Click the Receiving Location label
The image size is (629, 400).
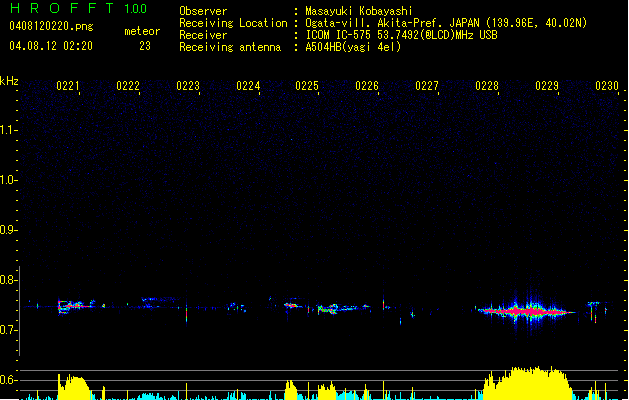point(233,23)
